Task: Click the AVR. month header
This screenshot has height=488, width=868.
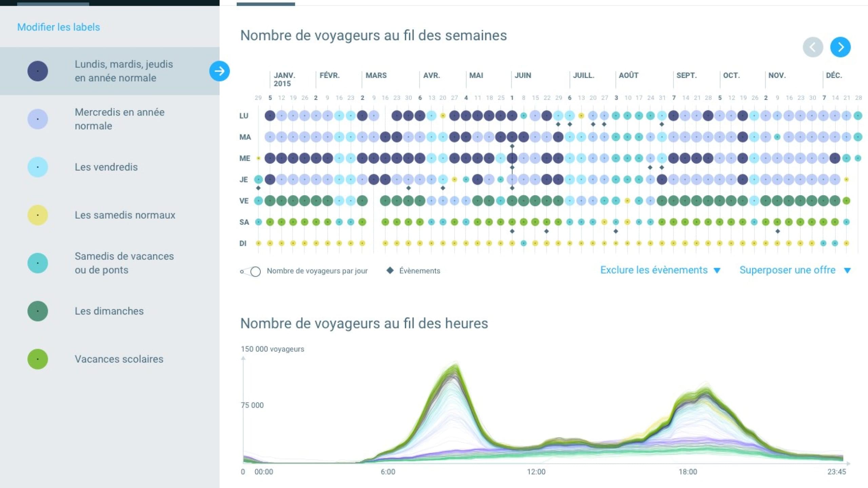Action: [x=432, y=75]
